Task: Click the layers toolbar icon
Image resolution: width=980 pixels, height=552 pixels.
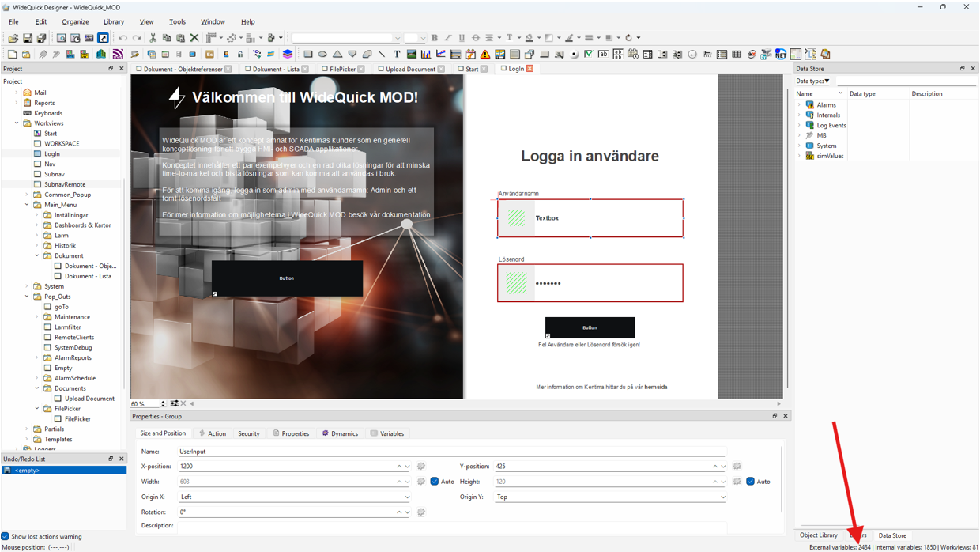Action: coord(288,54)
